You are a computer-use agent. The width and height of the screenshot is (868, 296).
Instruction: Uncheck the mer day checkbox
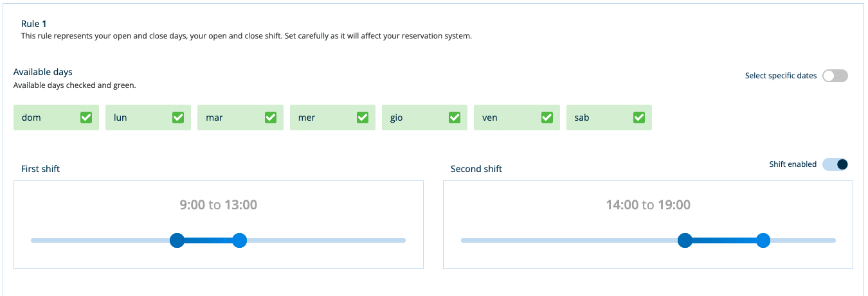pyautogui.click(x=363, y=118)
